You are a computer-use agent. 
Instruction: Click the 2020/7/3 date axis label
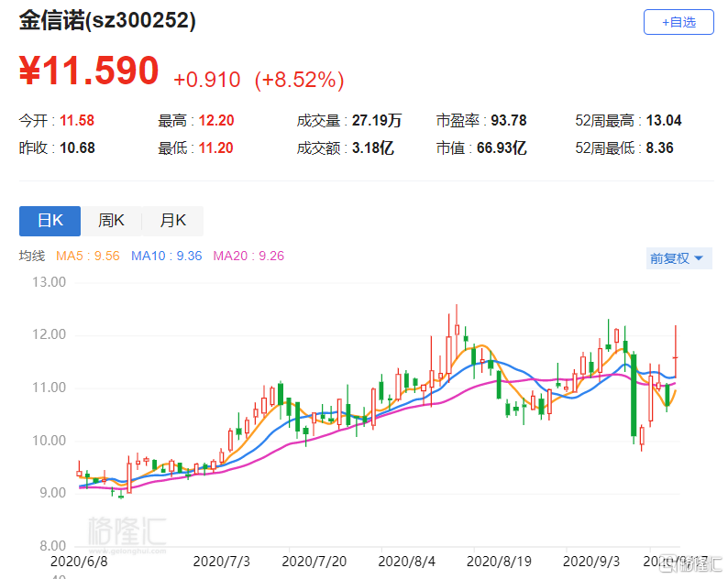click(x=222, y=562)
